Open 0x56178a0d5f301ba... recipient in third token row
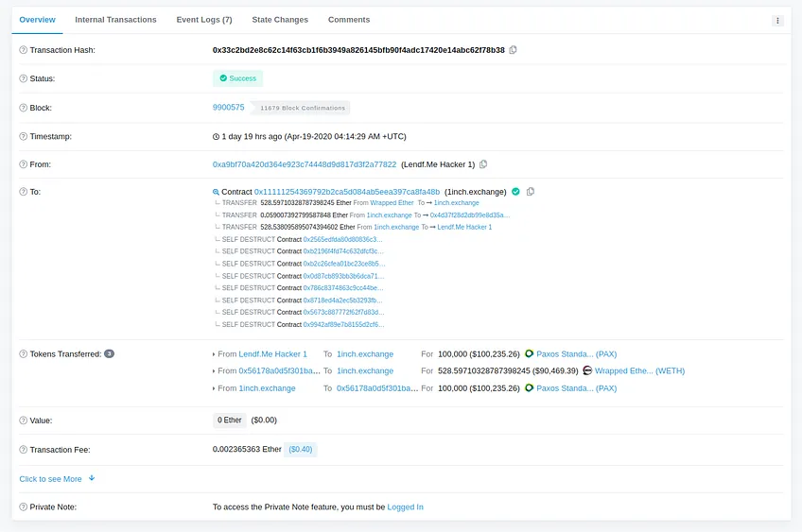The width and height of the screenshot is (802, 532). [377, 388]
